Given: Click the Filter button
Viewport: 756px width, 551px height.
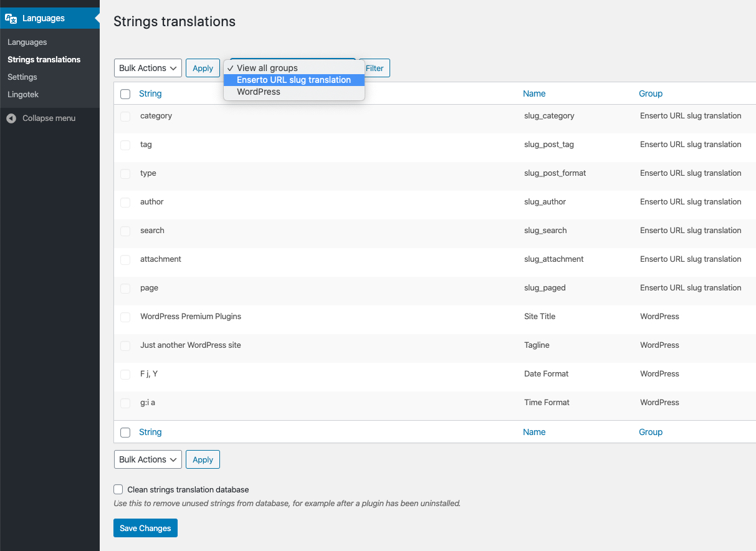Looking at the screenshot, I should (375, 69).
